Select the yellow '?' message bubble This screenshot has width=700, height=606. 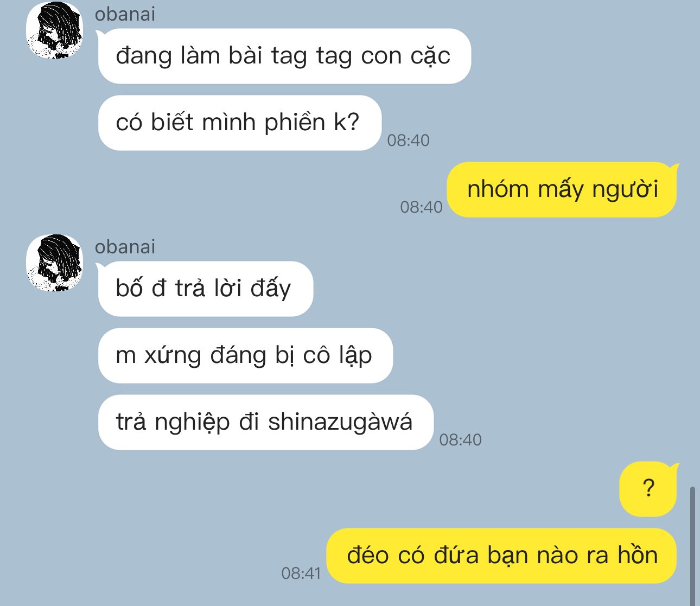tap(648, 489)
